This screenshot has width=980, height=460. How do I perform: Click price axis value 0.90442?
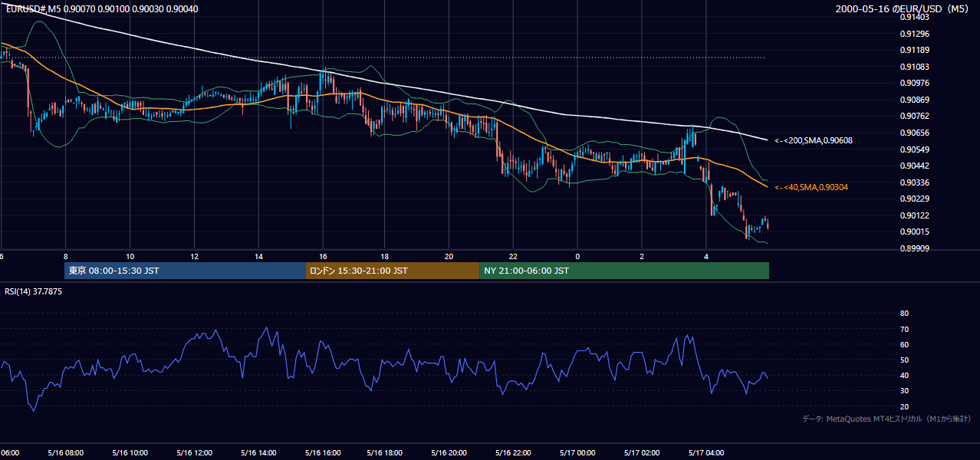click(916, 166)
